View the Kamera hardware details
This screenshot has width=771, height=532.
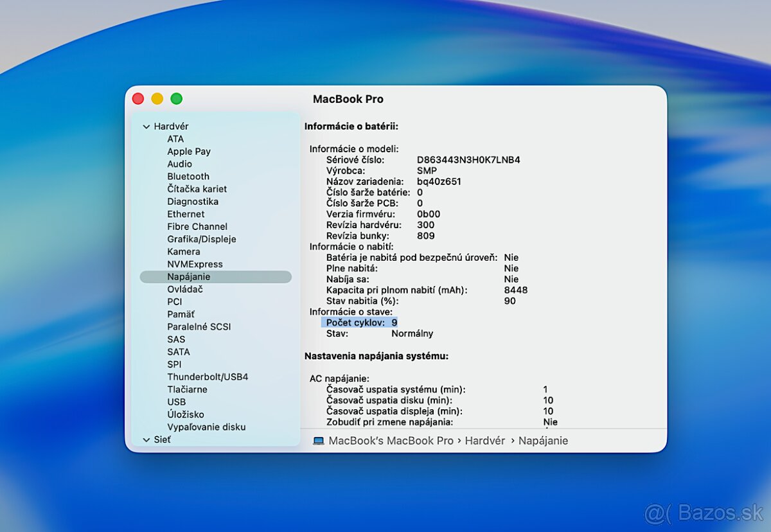point(184,251)
